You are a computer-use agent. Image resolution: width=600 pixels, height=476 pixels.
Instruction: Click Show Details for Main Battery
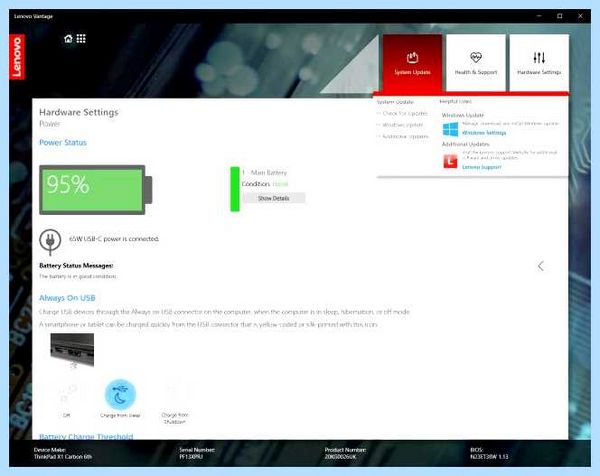tap(274, 198)
